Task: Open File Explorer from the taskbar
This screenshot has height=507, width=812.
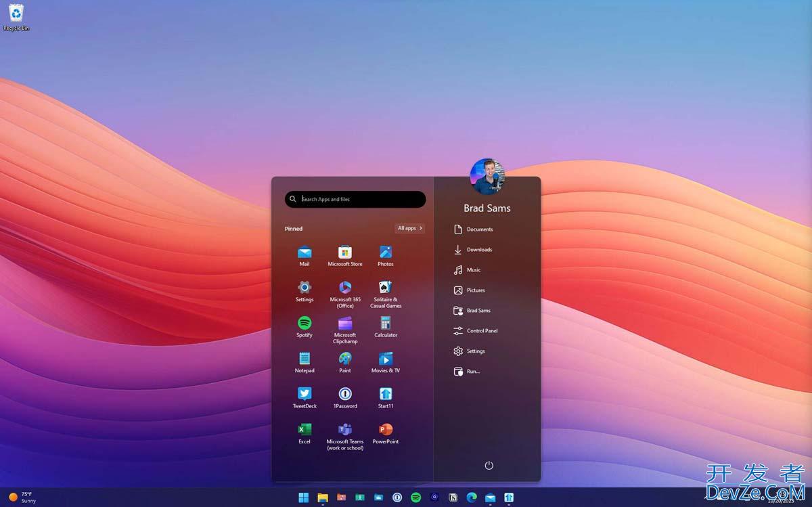Action: [x=323, y=498]
